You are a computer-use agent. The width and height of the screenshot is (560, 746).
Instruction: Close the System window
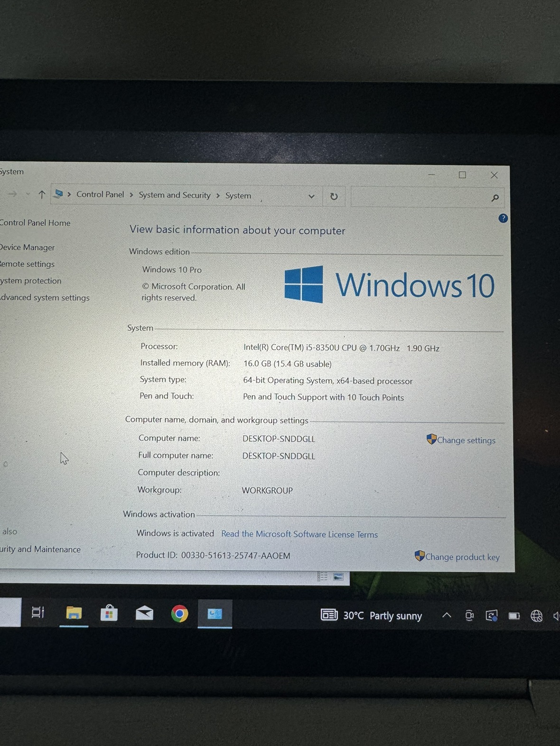494,175
